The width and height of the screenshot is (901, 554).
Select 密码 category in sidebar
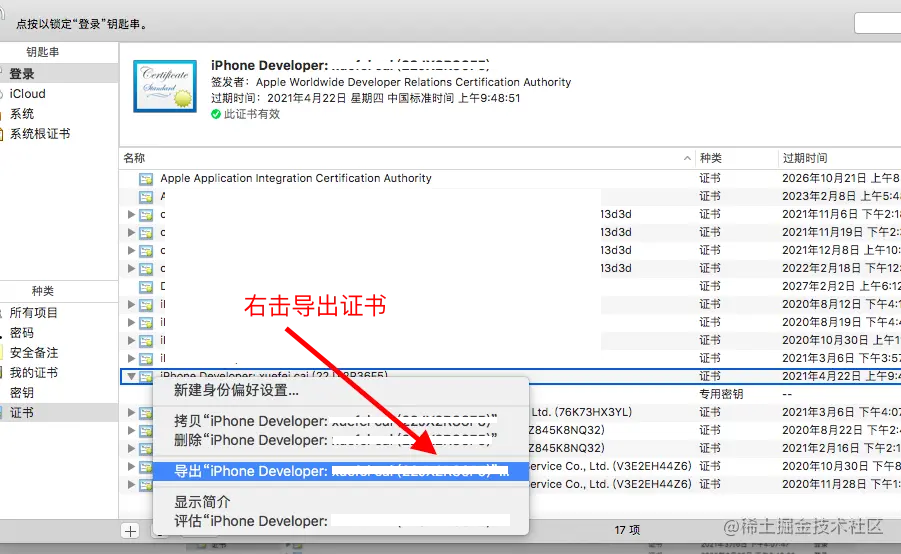point(59,333)
